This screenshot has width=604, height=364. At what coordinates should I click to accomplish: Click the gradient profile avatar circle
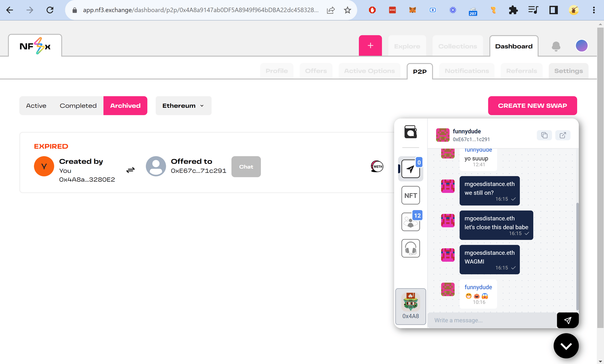[581, 46]
